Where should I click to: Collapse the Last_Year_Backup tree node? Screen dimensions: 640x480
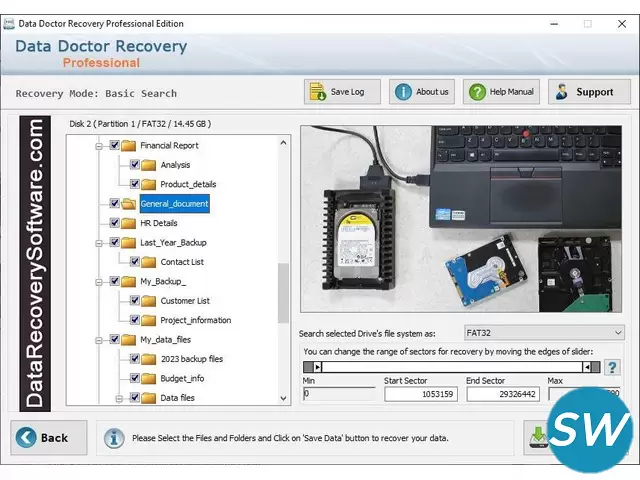point(99,243)
